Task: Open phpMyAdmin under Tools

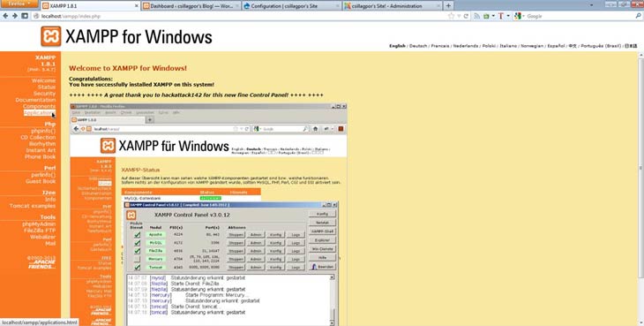Action: (x=39, y=224)
